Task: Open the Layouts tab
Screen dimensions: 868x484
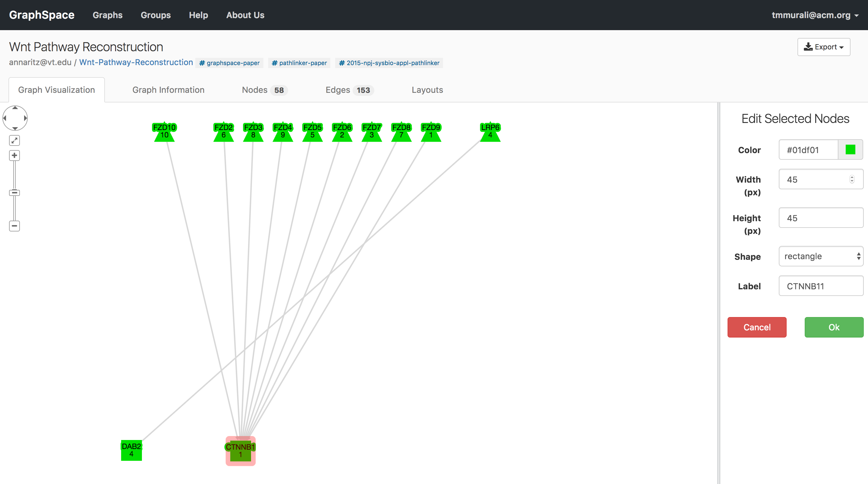Action: pyautogui.click(x=427, y=90)
